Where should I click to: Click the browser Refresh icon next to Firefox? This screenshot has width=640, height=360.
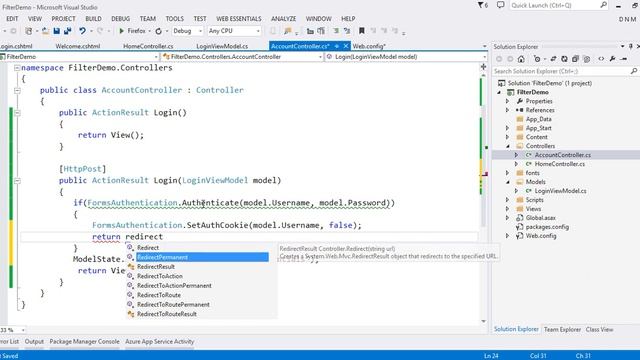tap(159, 31)
